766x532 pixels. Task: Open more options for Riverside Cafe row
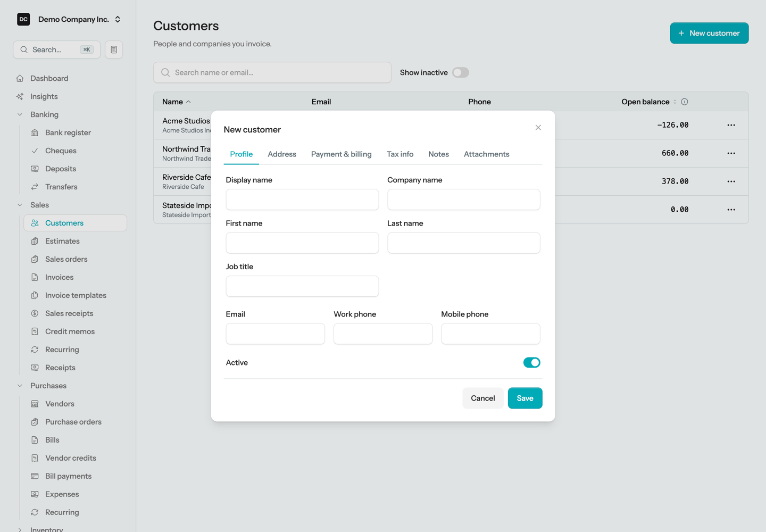pos(731,181)
